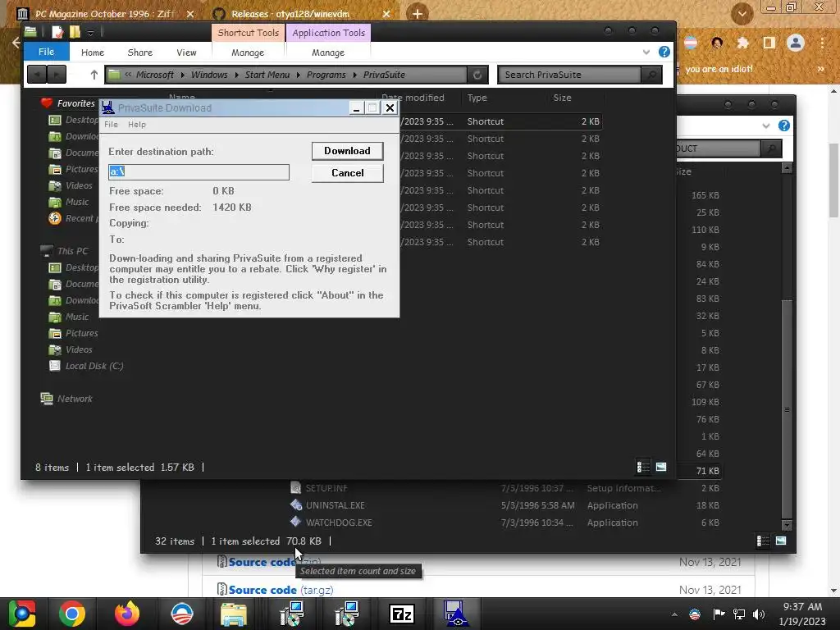Screen dimensions: 840x630
Task: Open Manage tab under Shortcut Tools
Action: 248,52
